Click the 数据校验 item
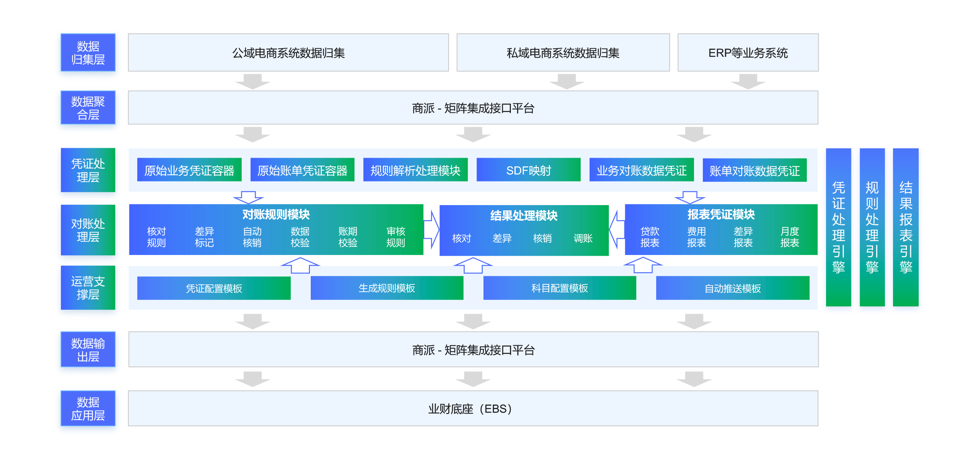The image size is (980, 456). tap(300, 237)
